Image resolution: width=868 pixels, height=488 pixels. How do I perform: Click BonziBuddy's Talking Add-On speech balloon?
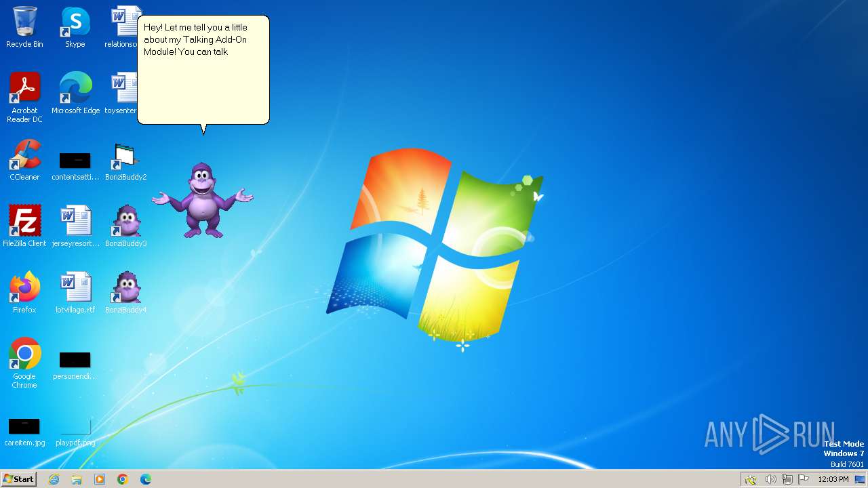point(203,70)
